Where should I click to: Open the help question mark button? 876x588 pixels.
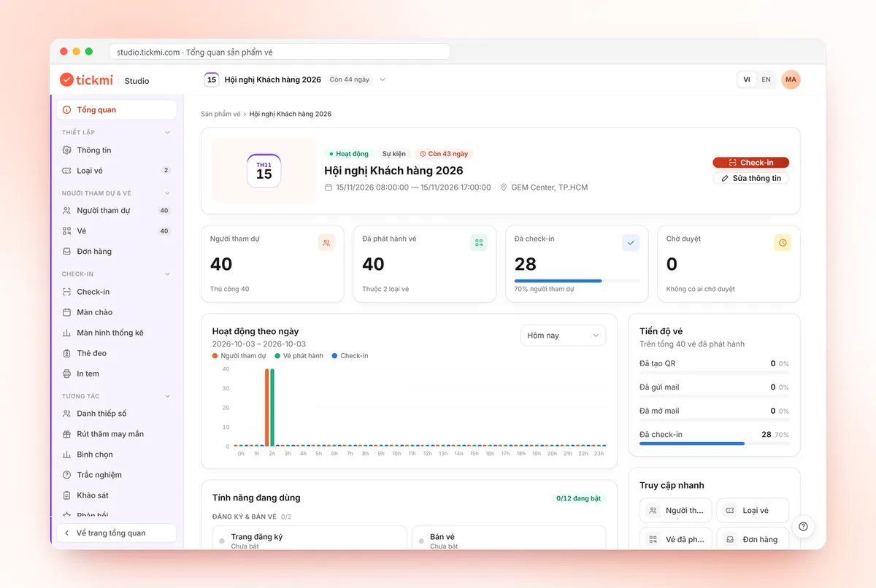pyautogui.click(x=803, y=527)
